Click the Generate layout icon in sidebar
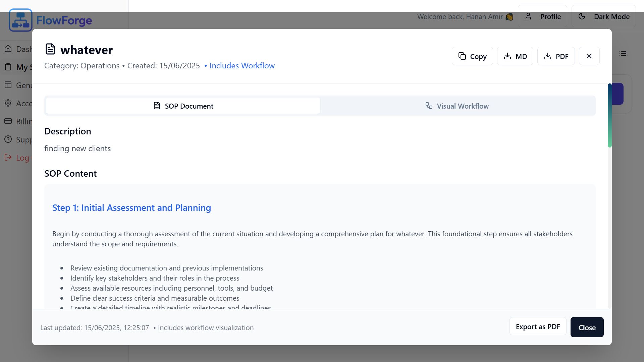This screenshot has width=644, height=362. [8, 85]
